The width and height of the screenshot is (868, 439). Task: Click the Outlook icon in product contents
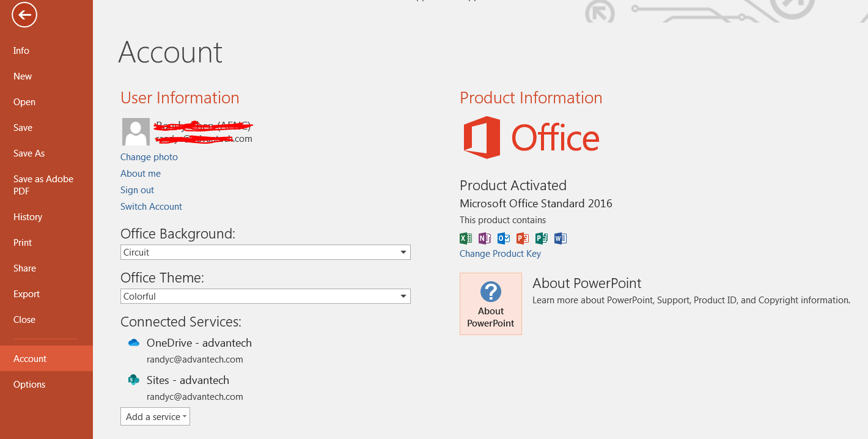504,238
